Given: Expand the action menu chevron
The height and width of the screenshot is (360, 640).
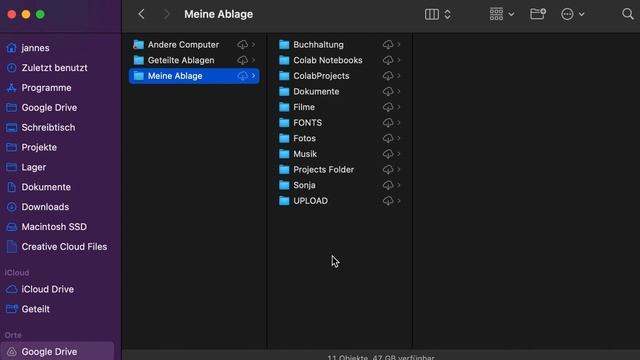Looking at the screenshot, I should (582, 14).
